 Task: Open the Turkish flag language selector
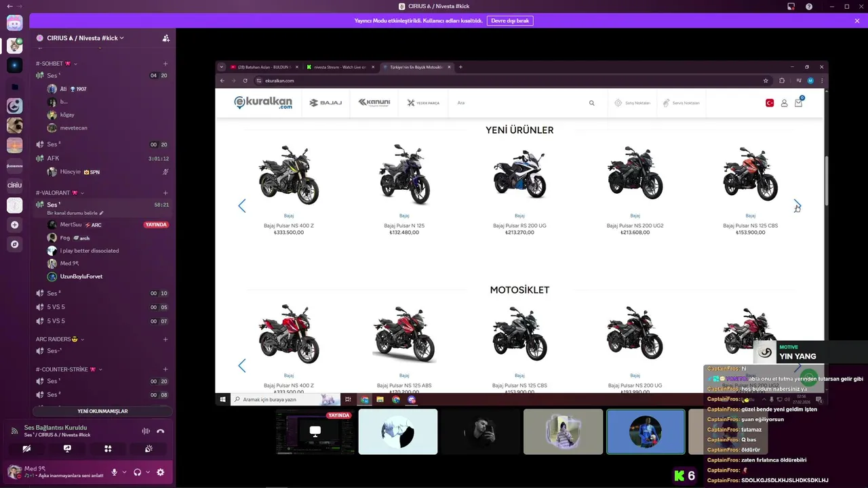point(770,103)
